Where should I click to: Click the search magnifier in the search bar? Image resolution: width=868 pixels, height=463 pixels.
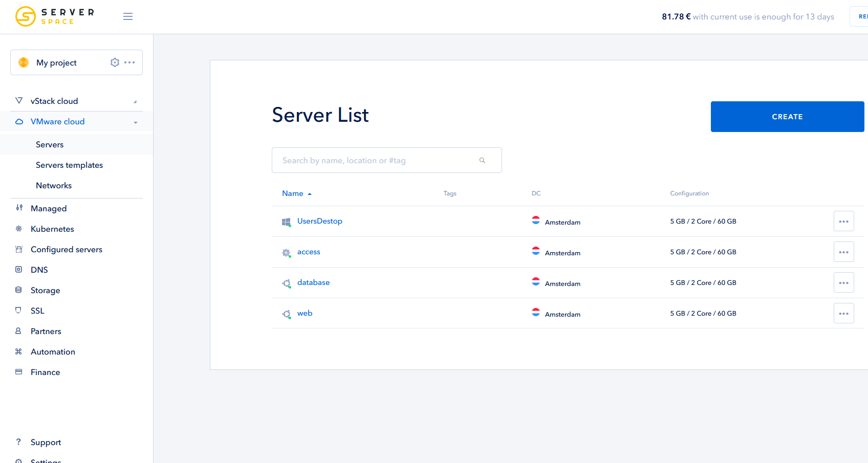click(482, 160)
